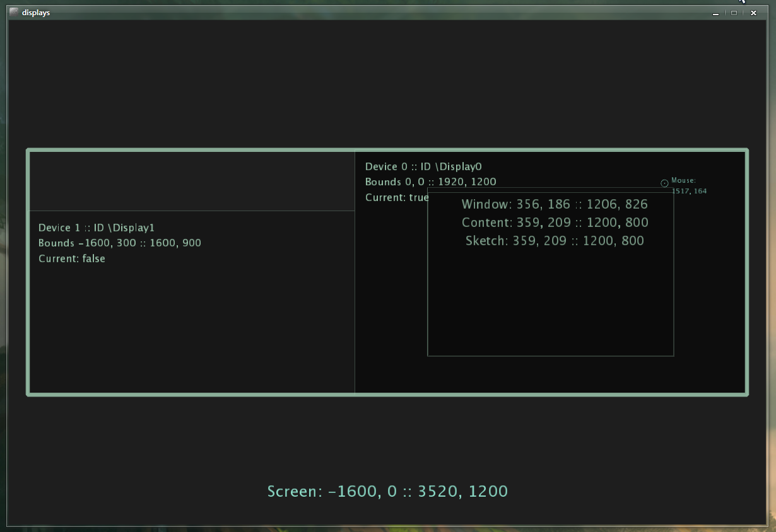Click the 'Mouse:' label
The image size is (776, 532).
click(x=683, y=180)
